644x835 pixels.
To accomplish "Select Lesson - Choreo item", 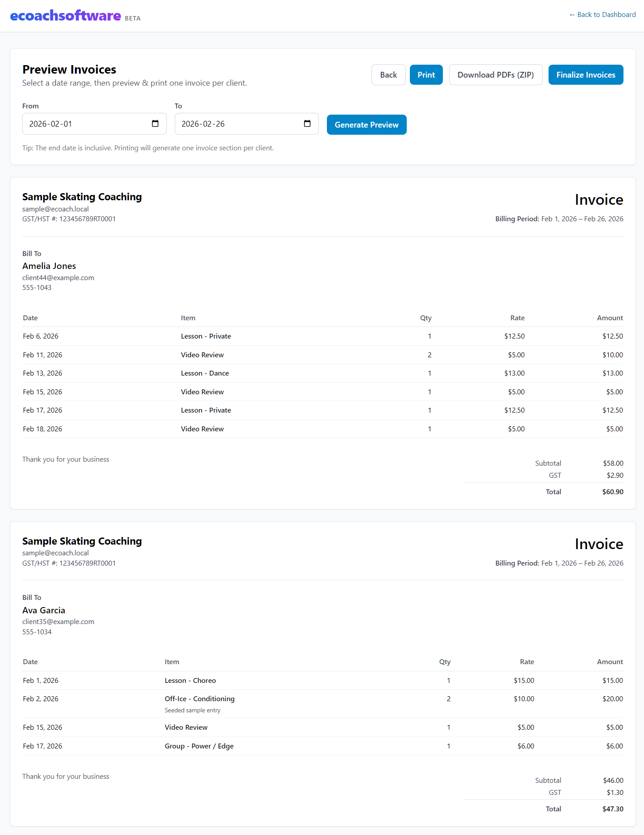I will (x=190, y=681).
